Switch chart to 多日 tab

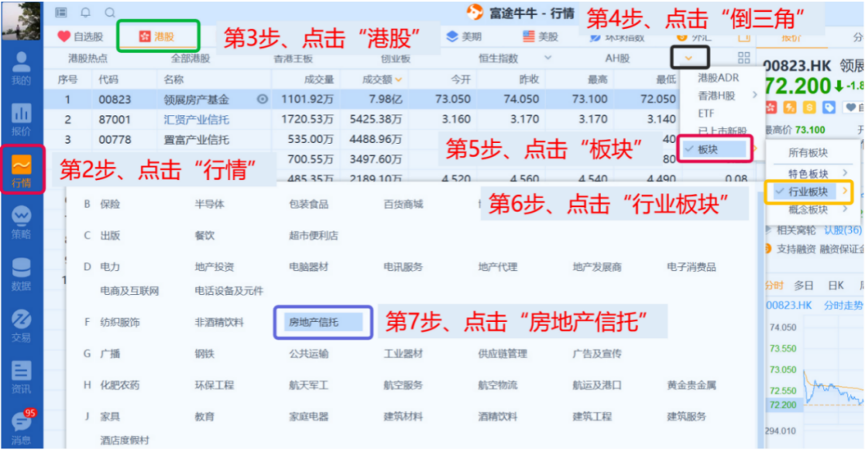tap(803, 285)
